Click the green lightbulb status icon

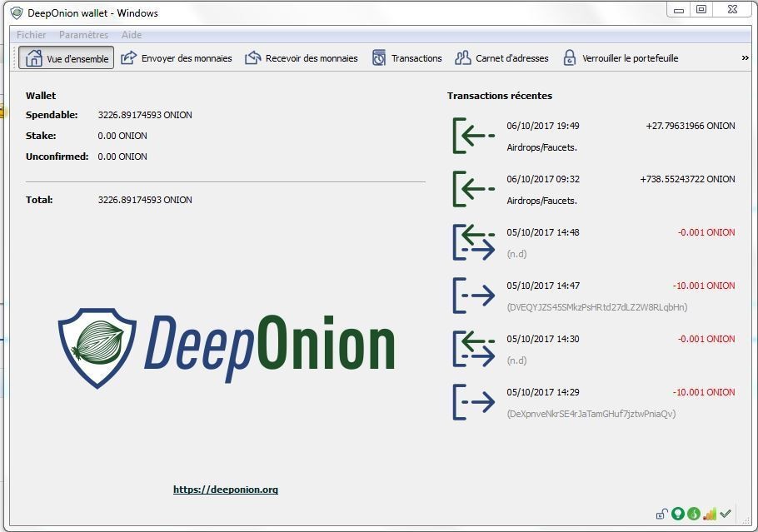pos(678,514)
